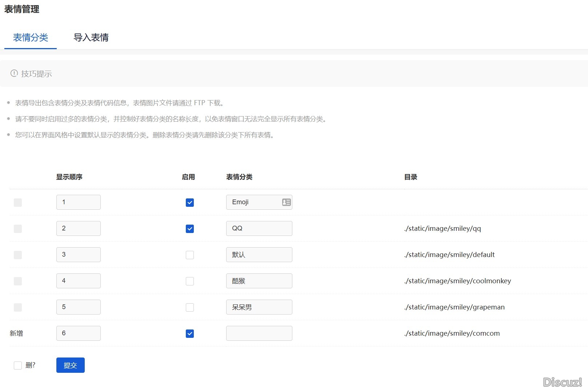
Task: Check the 删? checkbox
Action: [17, 365]
